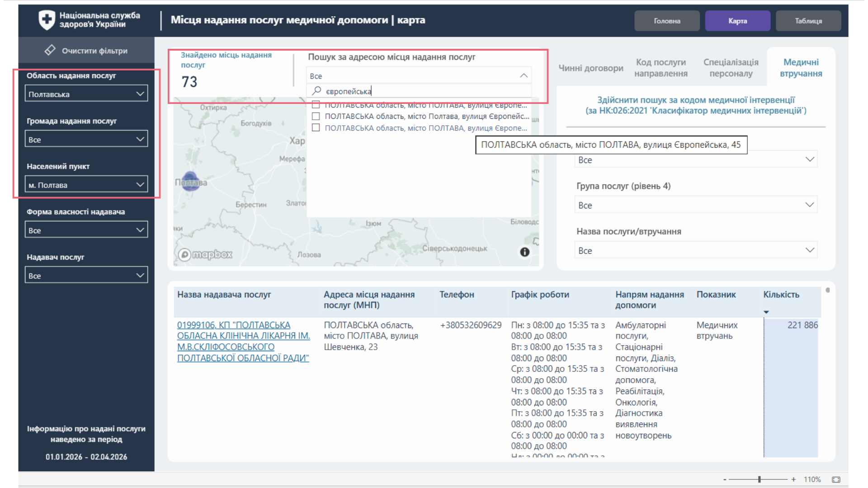Click the sort arrow under Кількість
Screen dimensions: 868x488
(766, 312)
